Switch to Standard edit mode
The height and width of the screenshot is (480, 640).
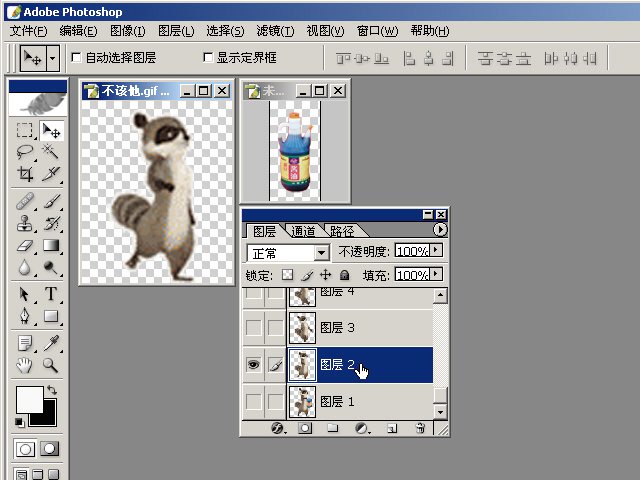pyautogui.click(x=25, y=449)
